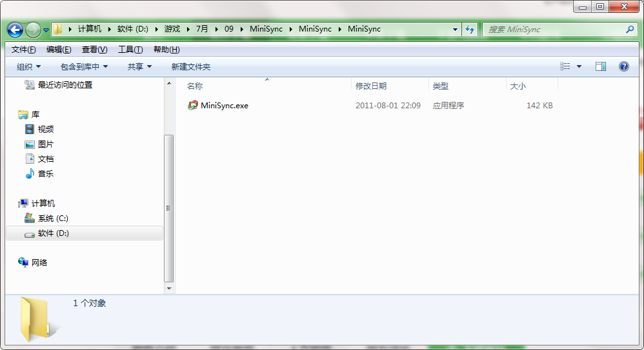Click the 网络 globe icon
This screenshot has height=350, width=644.
coord(23,262)
